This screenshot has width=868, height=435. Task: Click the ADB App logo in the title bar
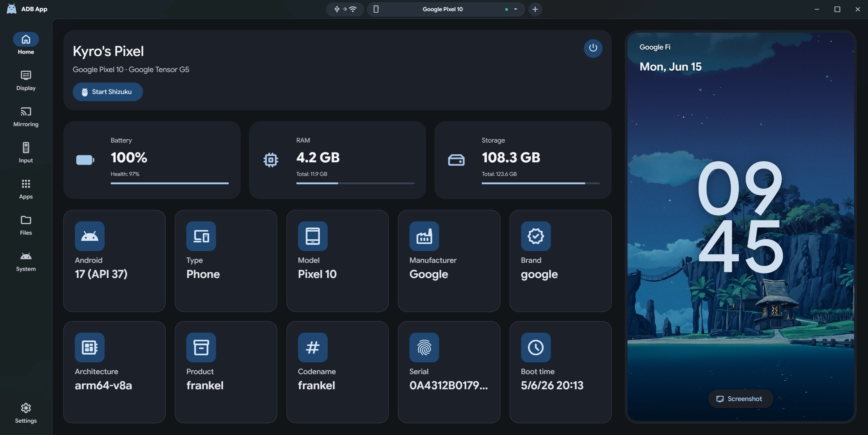tap(11, 9)
